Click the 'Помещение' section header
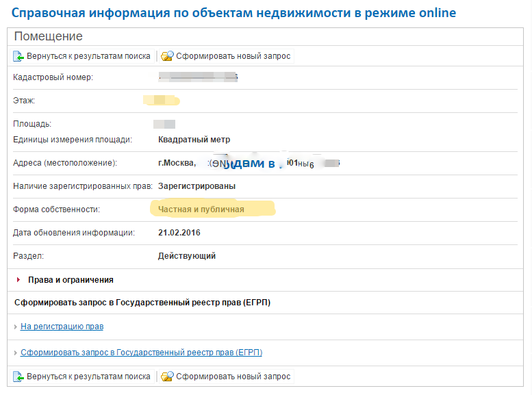This screenshot has height=395, width=532. coord(48,36)
